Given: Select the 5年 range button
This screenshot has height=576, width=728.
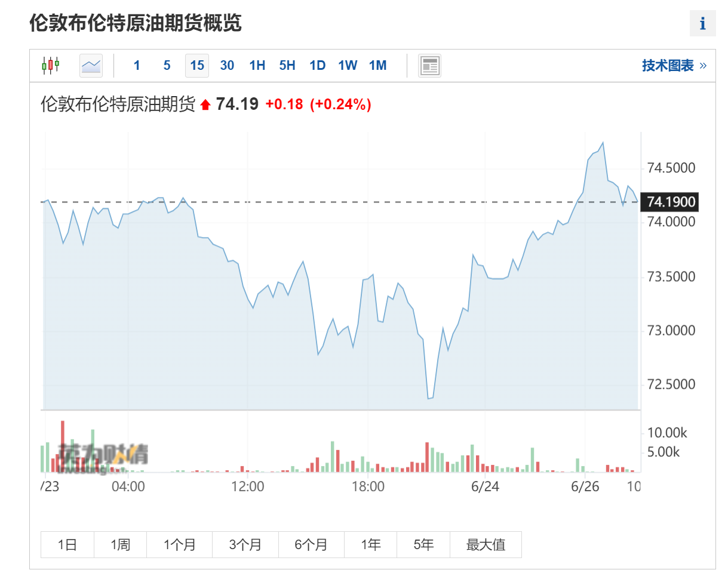Looking at the screenshot, I should pos(423,544).
